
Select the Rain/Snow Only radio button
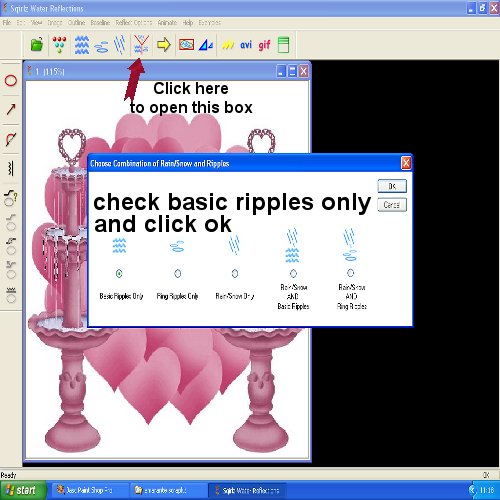[235, 274]
